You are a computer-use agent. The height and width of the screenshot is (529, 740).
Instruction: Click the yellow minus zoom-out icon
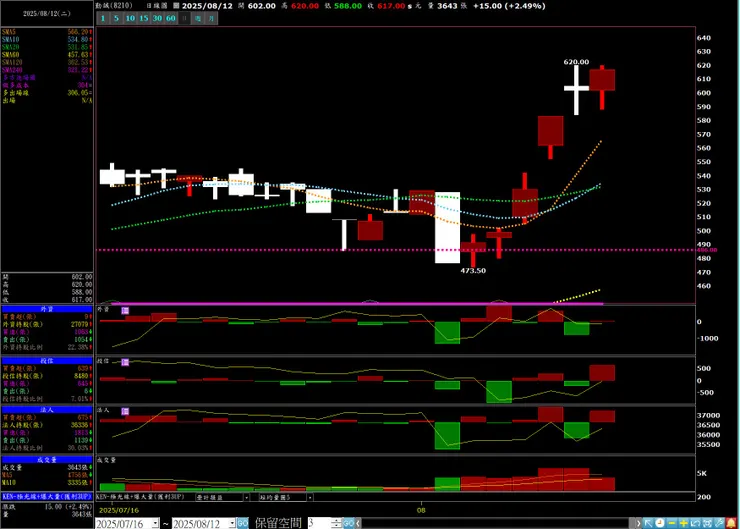click(672, 523)
